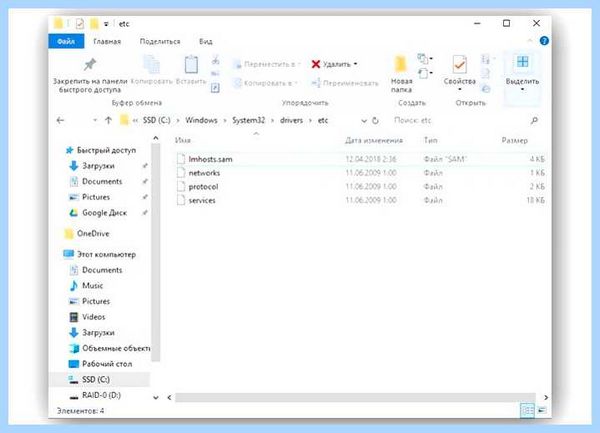This screenshot has width=600, height=433.
Task: Switch to details view in the status bar
Action: (x=527, y=410)
